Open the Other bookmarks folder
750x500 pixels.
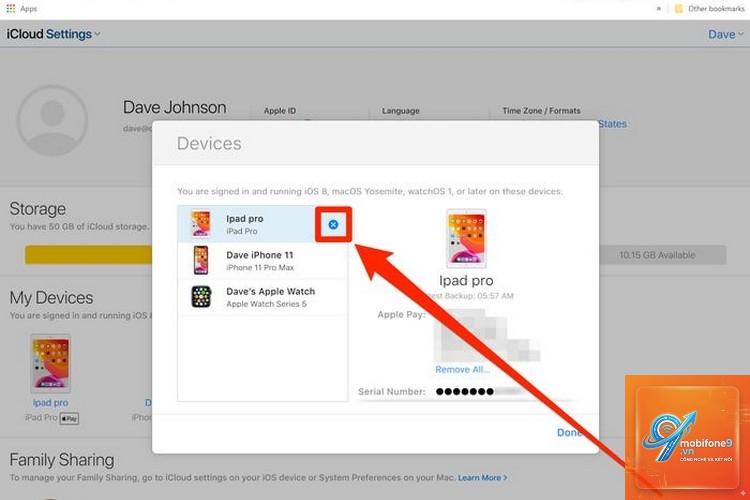(709, 9)
